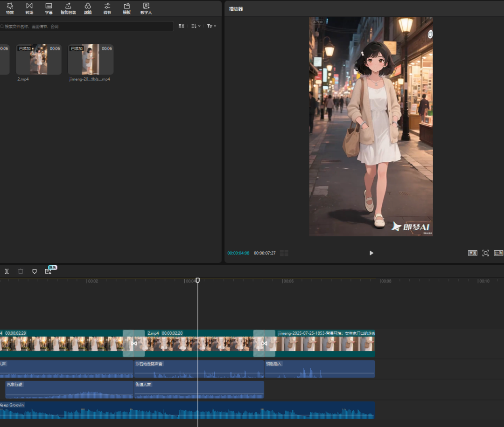
Task: Click the current timecode 00:00:04:08
Action: (238, 253)
